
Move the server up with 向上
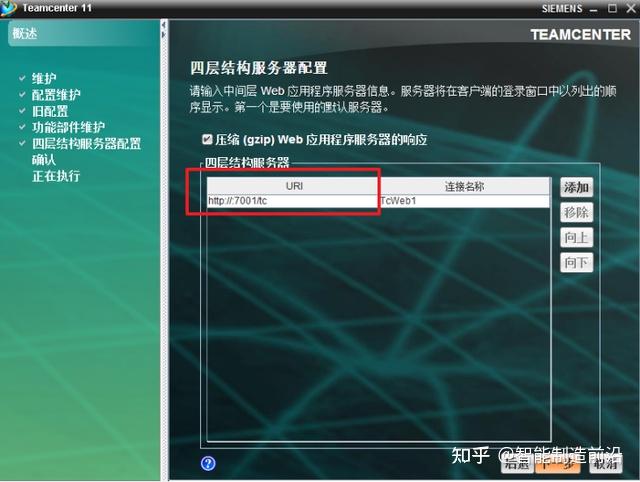[576, 237]
